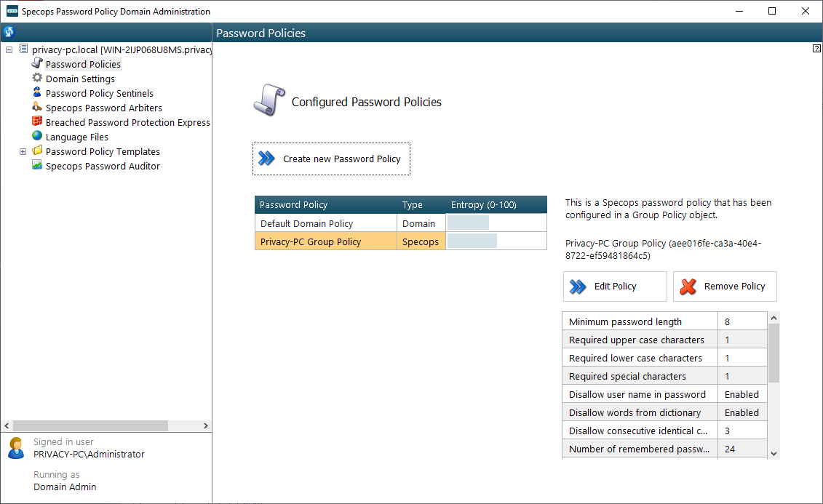
Task: Select the Default Domain Policy row
Action: (401, 223)
